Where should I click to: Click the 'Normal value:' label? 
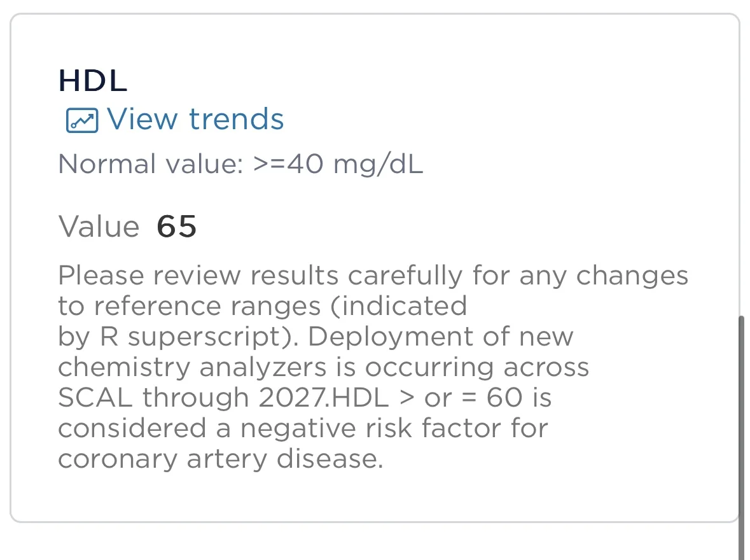[x=151, y=165]
